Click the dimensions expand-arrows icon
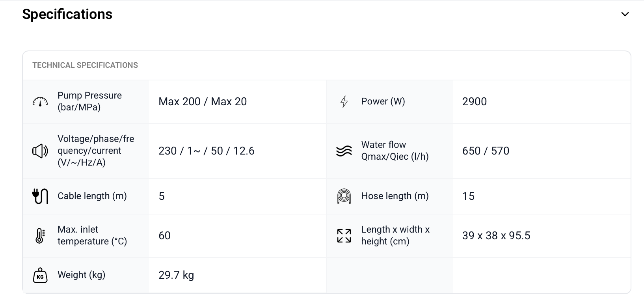Viewport: 644px width, 302px height. pyautogui.click(x=344, y=236)
